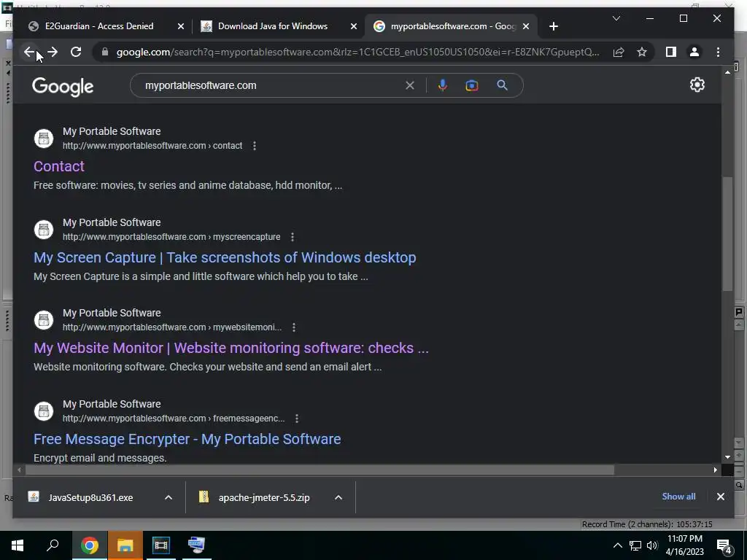This screenshot has width=747, height=560.
Task: Close the E2Guardian tab
Action: point(181,27)
